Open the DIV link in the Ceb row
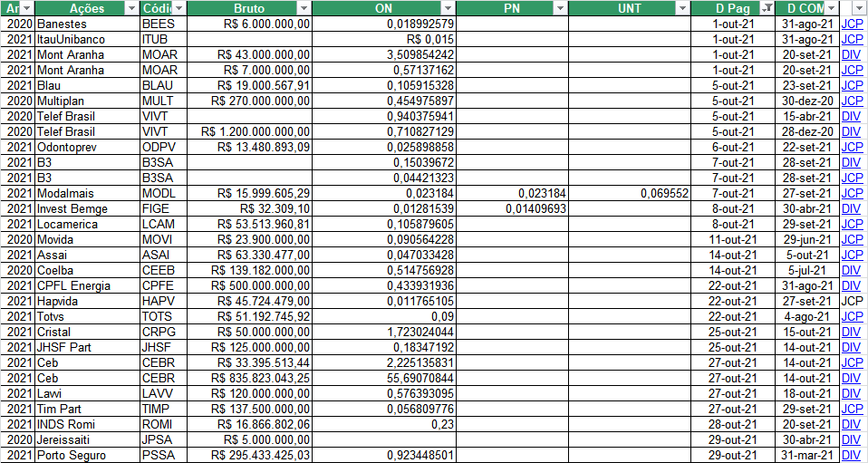 [851, 378]
